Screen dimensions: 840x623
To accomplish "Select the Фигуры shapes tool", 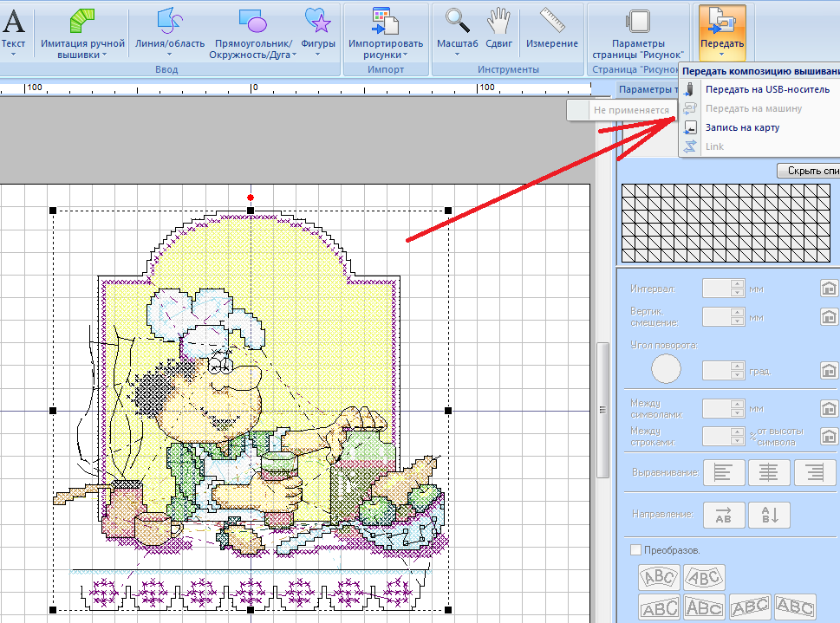I will (318, 22).
